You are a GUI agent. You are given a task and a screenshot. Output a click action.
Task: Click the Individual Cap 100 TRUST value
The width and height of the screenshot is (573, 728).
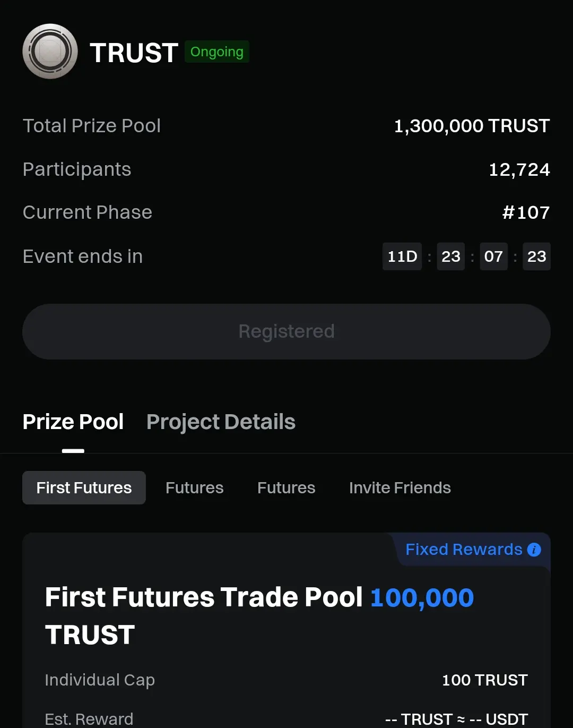[x=484, y=680]
